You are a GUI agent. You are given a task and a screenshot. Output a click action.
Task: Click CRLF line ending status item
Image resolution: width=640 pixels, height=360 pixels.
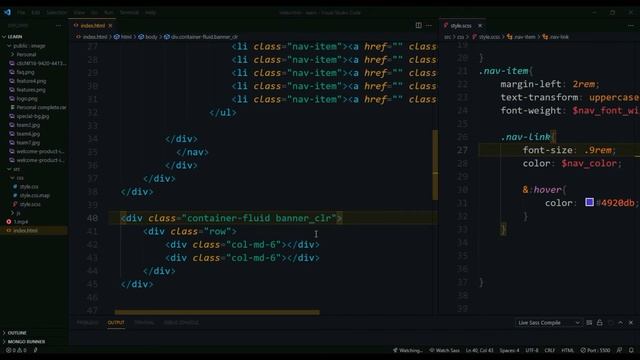[x=550, y=350]
